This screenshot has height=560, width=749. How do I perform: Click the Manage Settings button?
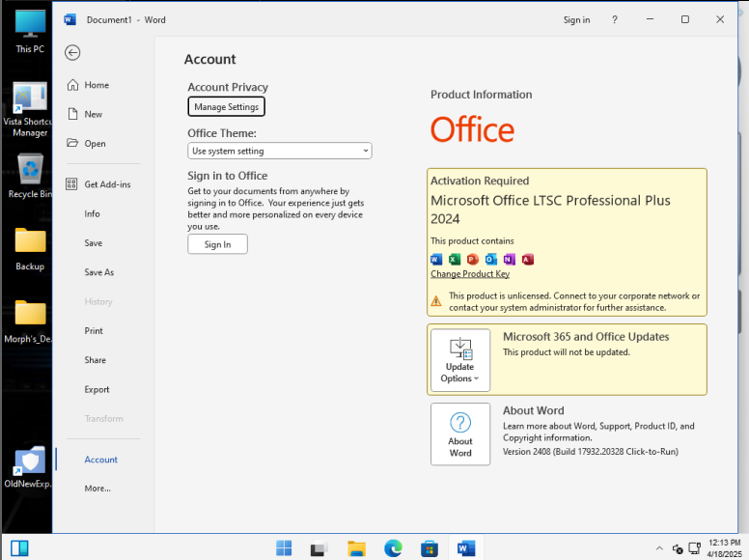pos(227,106)
